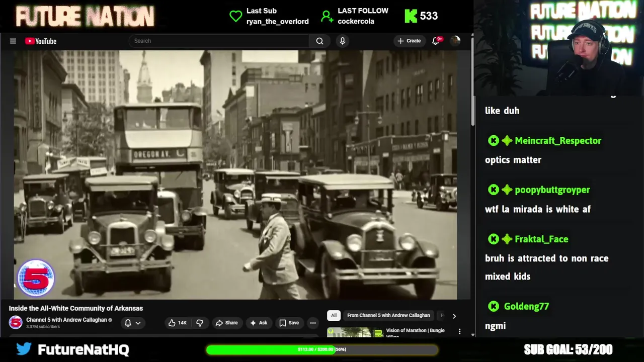
Task: Click the Channel 5 globe watermark in the video
Action: pos(36,277)
